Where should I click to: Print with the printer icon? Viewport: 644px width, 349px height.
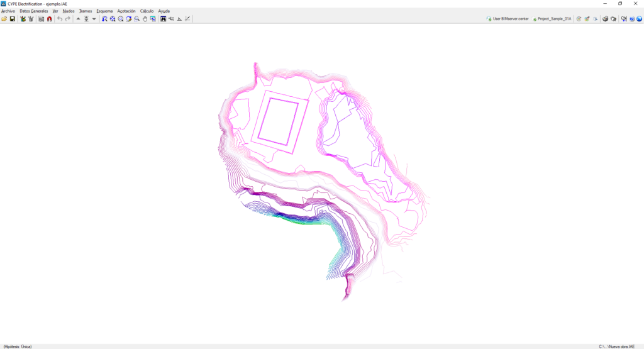pyautogui.click(x=606, y=19)
